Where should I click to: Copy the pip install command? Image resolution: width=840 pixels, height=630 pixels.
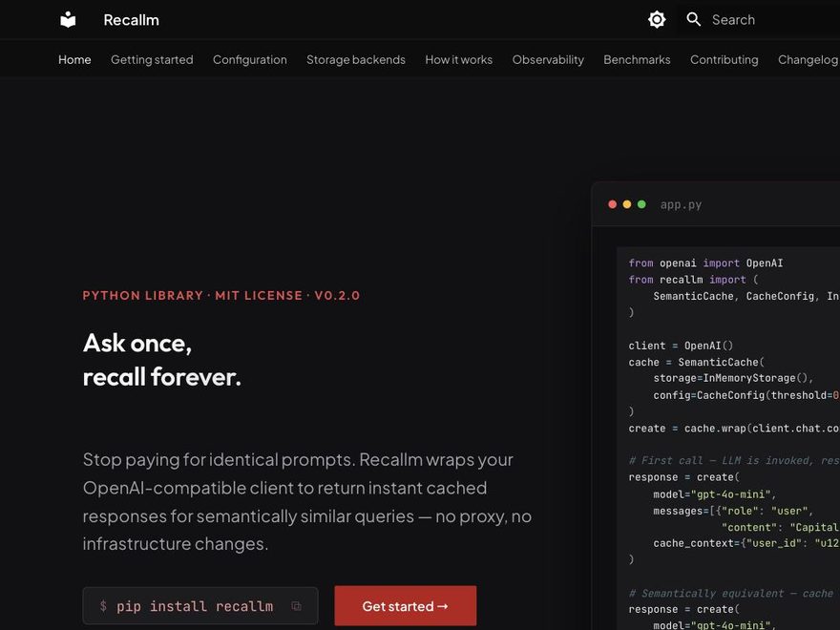(296, 606)
